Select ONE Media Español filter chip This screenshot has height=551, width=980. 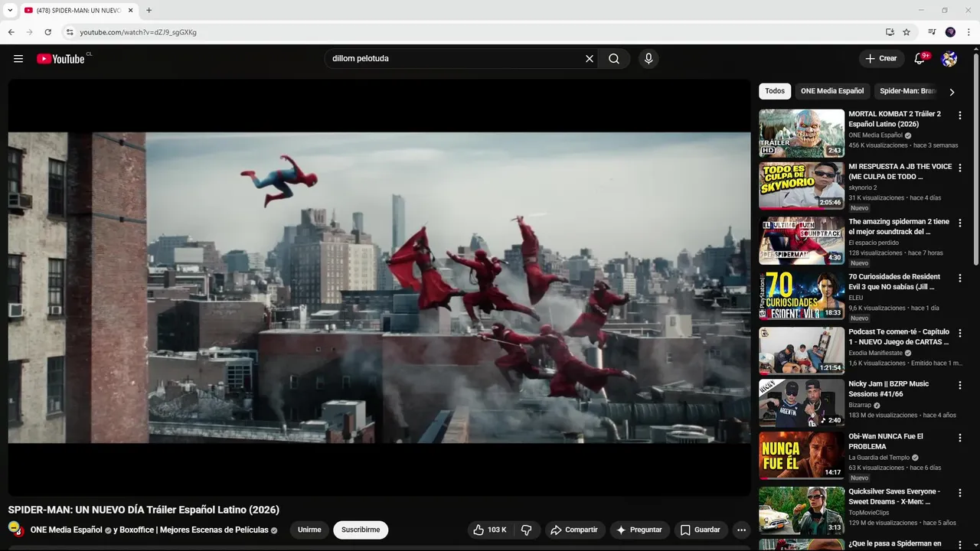[x=832, y=91]
